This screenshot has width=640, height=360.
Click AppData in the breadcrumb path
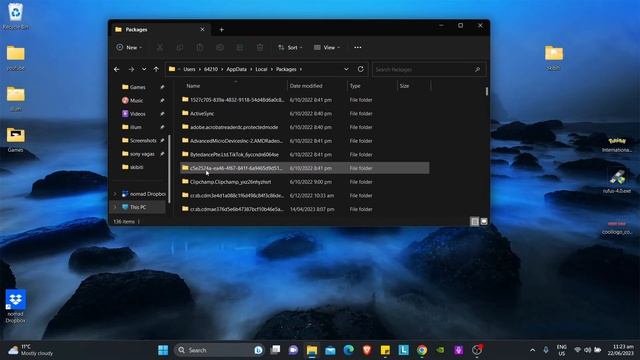click(x=236, y=69)
